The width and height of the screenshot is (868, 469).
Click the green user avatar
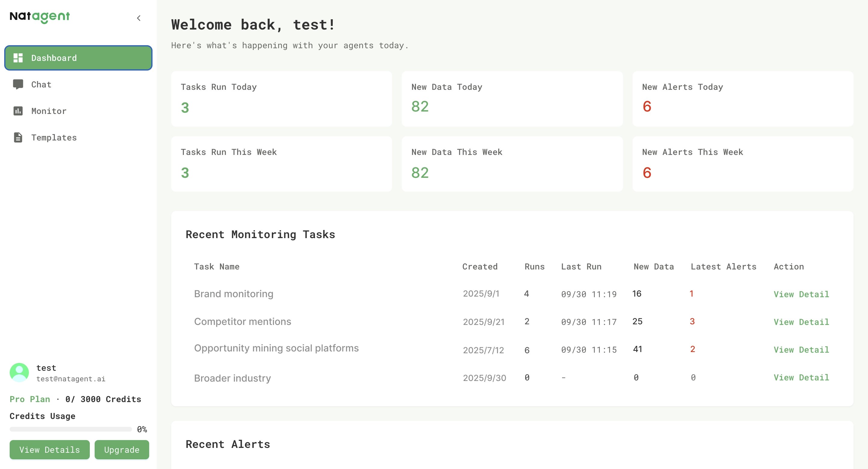19,372
